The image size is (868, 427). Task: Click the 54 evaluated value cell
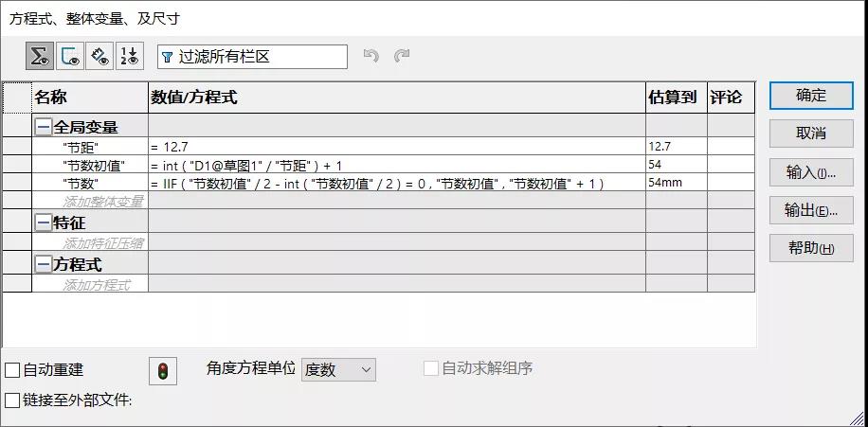pyautogui.click(x=677, y=165)
